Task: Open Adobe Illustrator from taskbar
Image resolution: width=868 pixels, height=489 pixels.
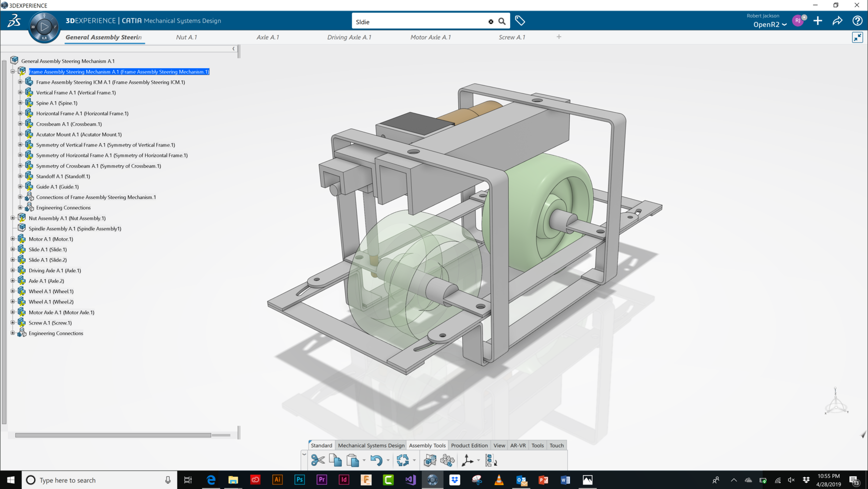Action: (277, 480)
